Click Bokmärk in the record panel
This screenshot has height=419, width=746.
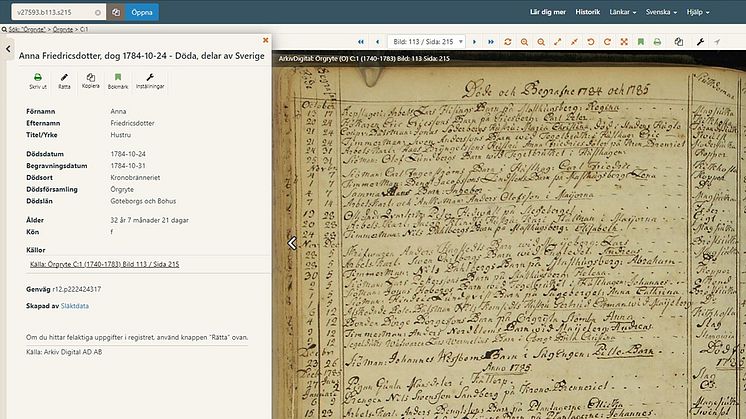[118, 81]
